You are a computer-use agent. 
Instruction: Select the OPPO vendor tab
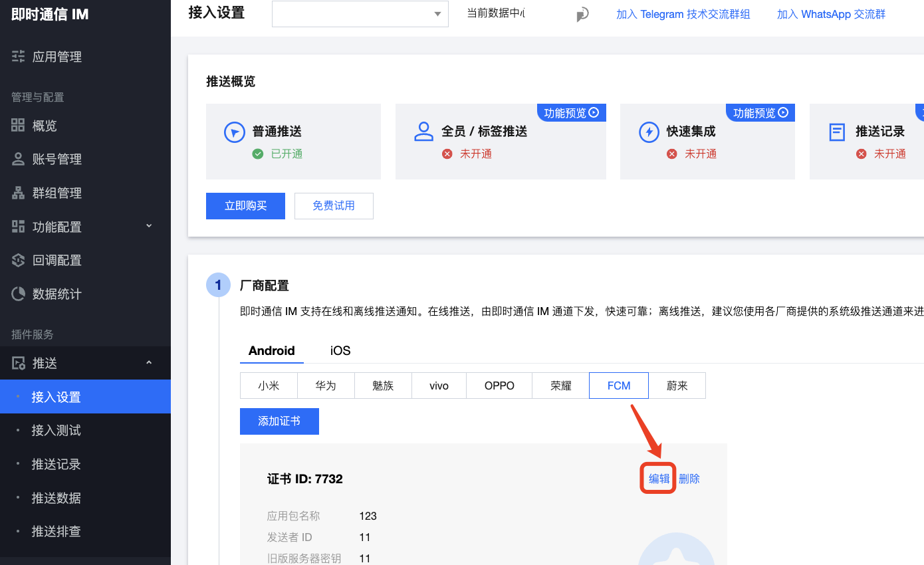(x=499, y=386)
